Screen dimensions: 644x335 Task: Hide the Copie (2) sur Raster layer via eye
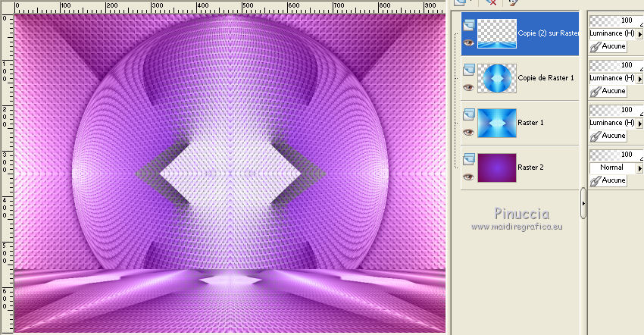point(468,42)
